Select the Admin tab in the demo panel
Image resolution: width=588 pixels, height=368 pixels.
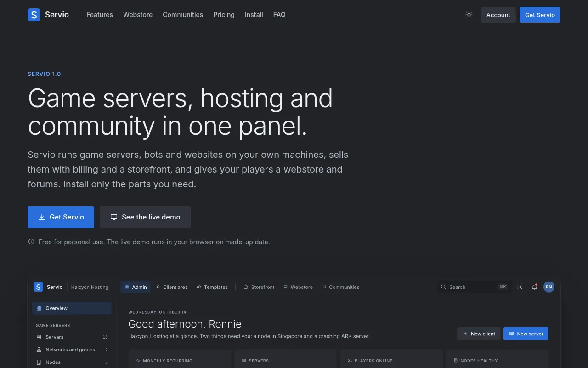[x=136, y=287]
